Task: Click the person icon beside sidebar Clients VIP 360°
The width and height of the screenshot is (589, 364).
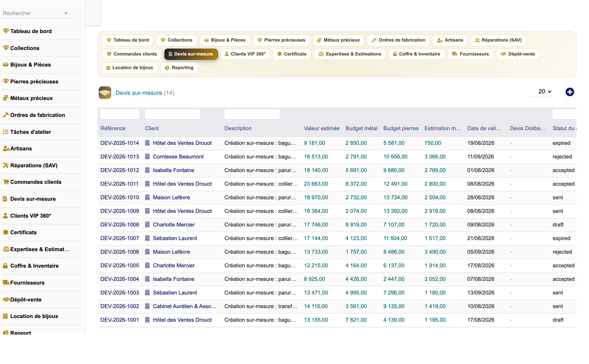Action: coord(5,216)
